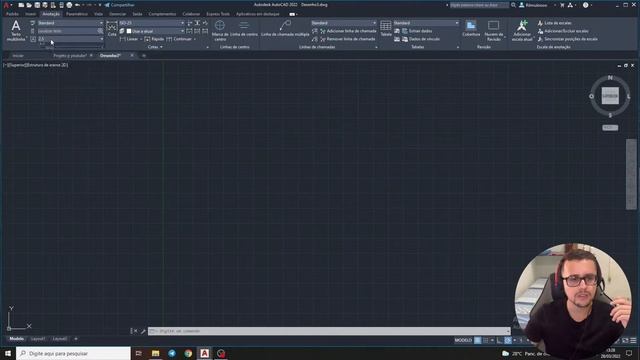The height and width of the screenshot is (360, 640).
Task: Open the text style Standard dropdown
Action: [70, 23]
